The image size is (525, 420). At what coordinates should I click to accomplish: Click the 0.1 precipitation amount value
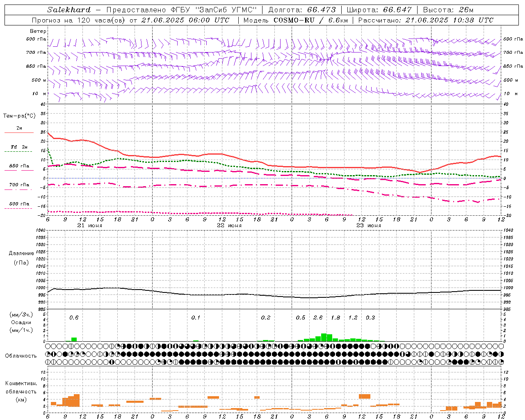click(x=196, y=317)
